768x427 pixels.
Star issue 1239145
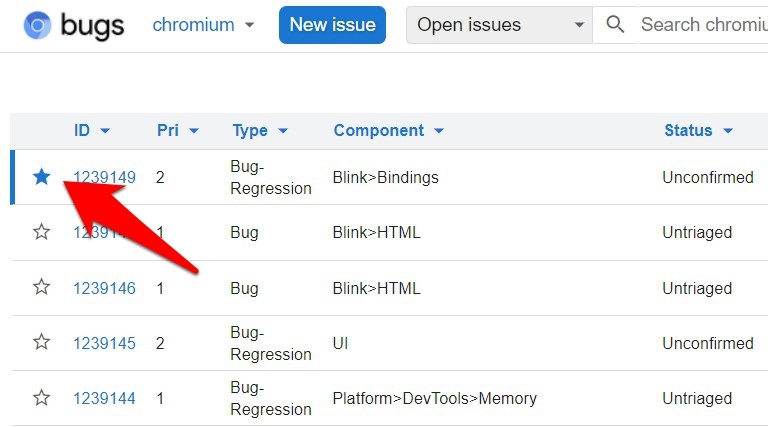point(41,343)
